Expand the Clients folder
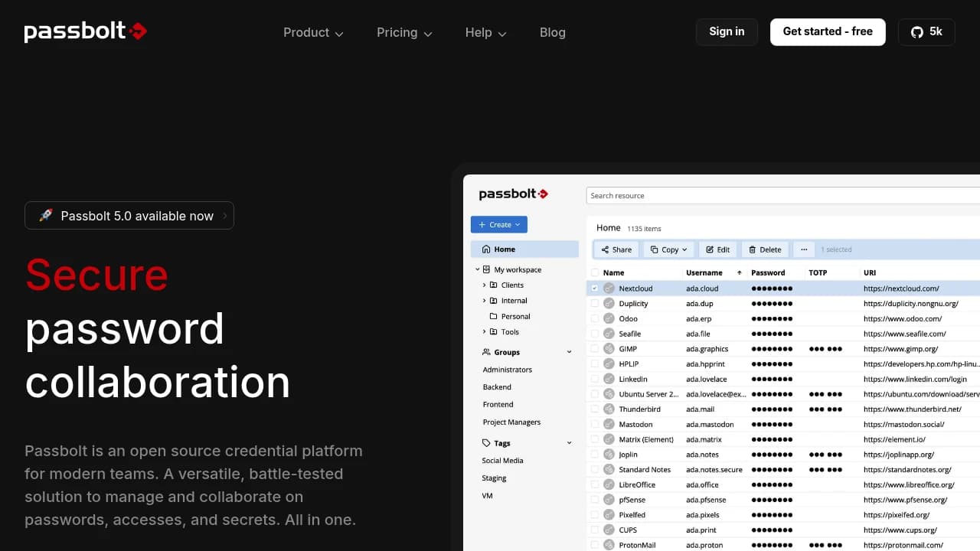Image resolution: width=980 pixels, height=551 pixels. click(484, 285)
